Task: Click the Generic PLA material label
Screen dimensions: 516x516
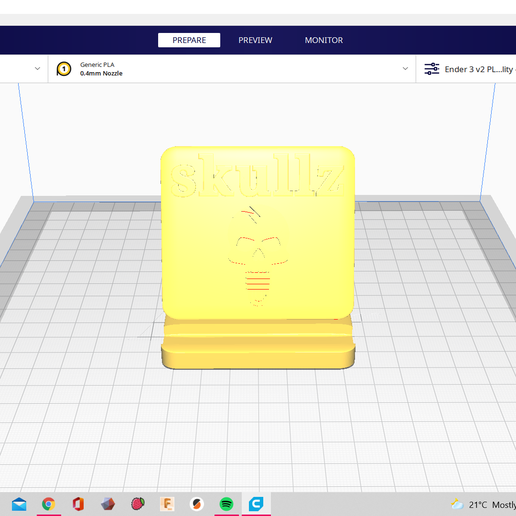Action: [97, 65]
